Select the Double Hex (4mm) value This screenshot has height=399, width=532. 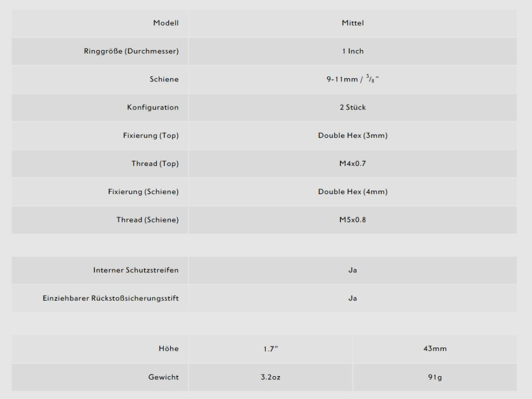[353, 192]
